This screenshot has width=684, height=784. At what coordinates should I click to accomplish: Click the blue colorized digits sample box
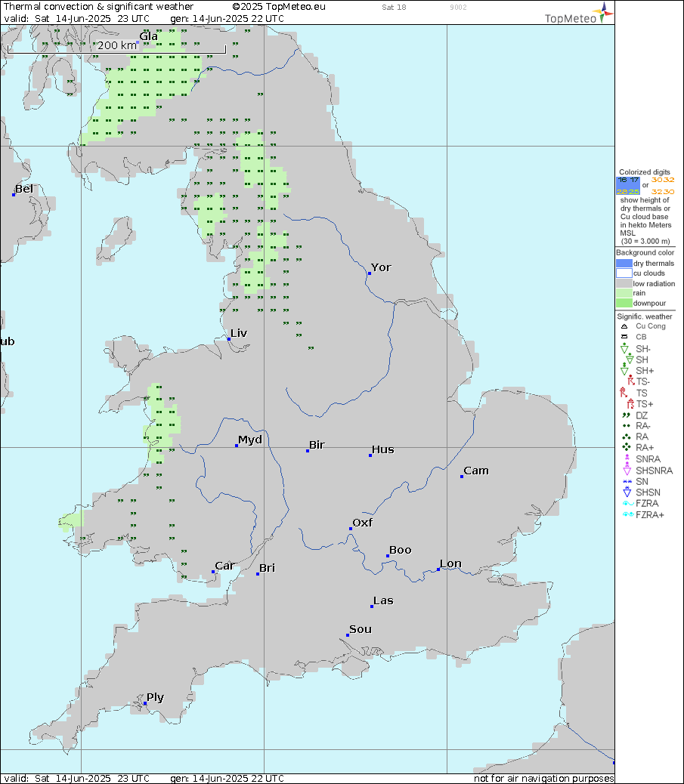[628, 186]
